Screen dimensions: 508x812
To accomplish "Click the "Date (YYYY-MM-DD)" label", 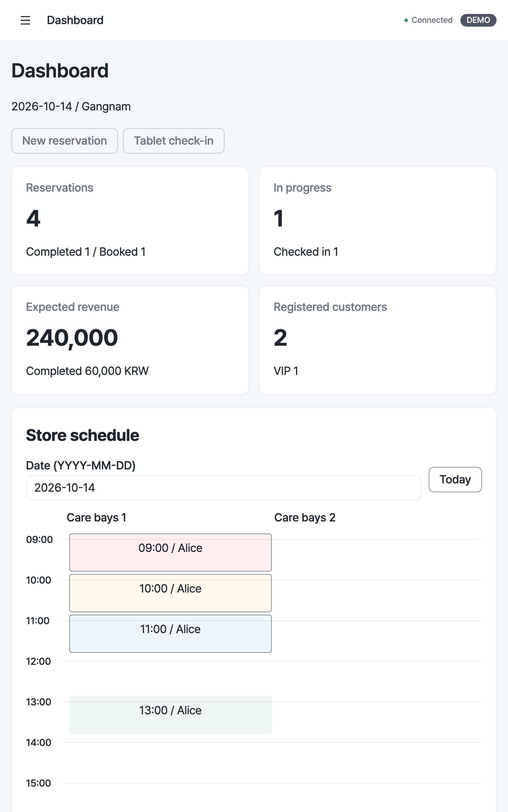I will click(x=81, y=465).
